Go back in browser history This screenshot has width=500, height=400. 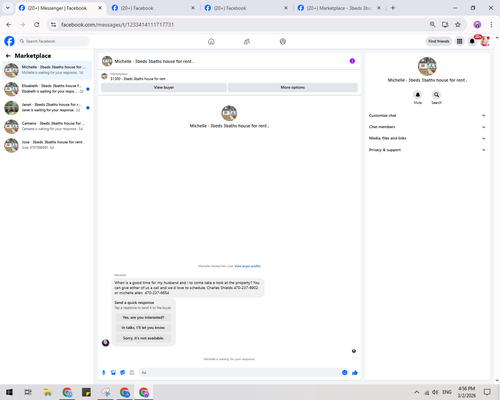[9, 24]
